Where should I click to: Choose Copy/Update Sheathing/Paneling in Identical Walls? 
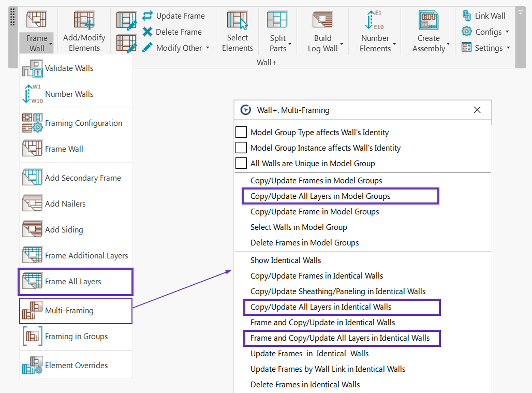tap(338, 292)
